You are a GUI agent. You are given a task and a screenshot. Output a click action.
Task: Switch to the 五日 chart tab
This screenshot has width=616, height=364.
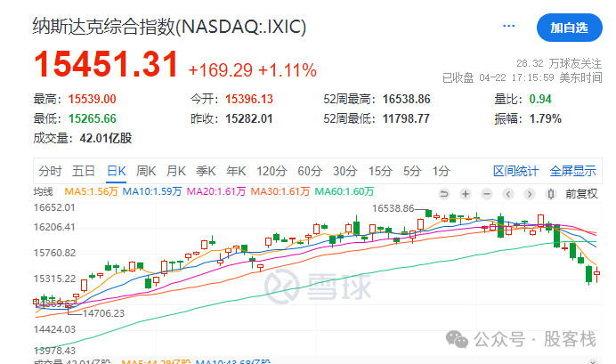click(x=84, y=171)
